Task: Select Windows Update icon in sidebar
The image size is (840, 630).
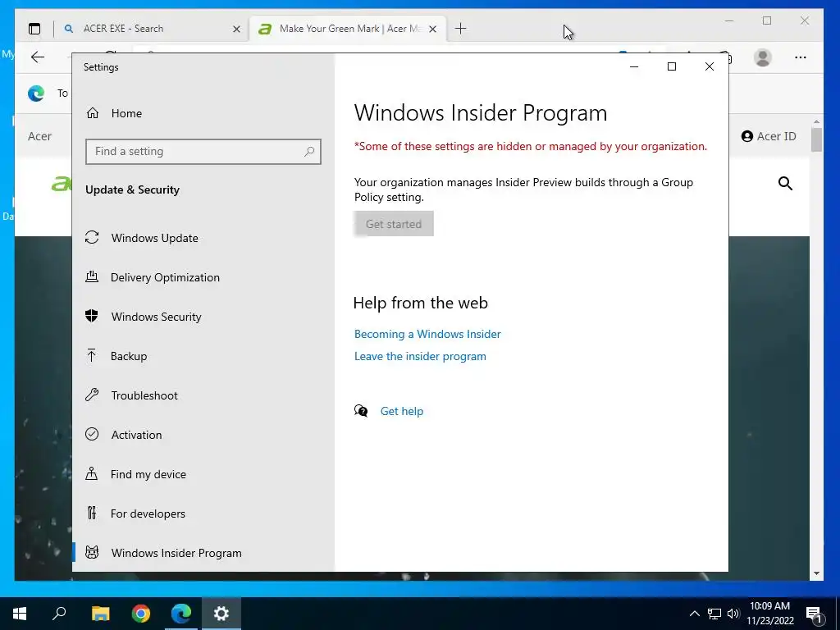Action: pos(92,237)
